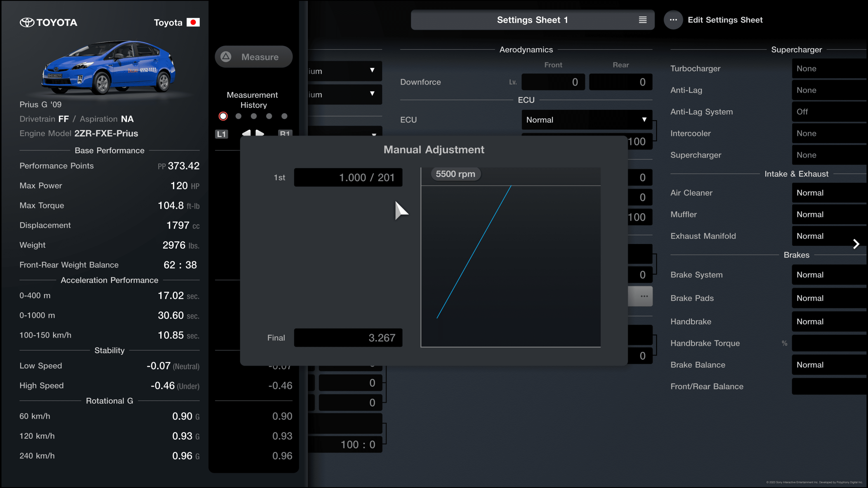Click the Japan flag icon
The height and width of the screenshot is (488, 868).
coord(193,22)
